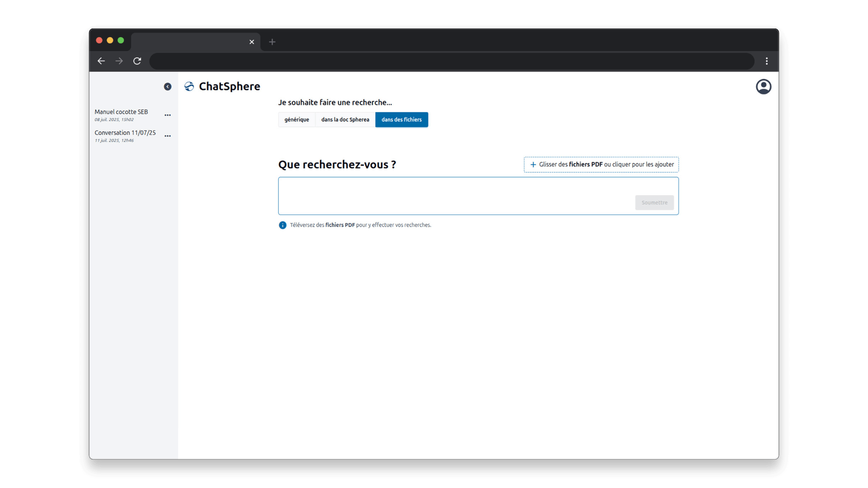Click the browser forward arrow
The image size is (868, 488).
119,61
